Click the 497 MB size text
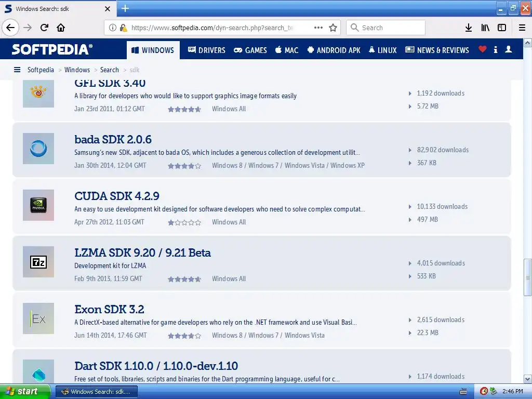The height and width of the screenshot is (399, 532). tap(428, 220)
